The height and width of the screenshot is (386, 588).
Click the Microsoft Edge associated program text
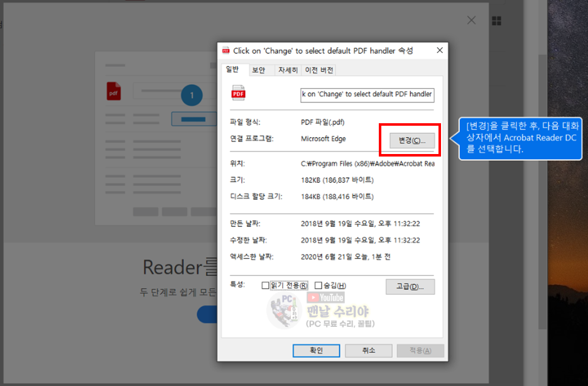[x=324, y=139]
